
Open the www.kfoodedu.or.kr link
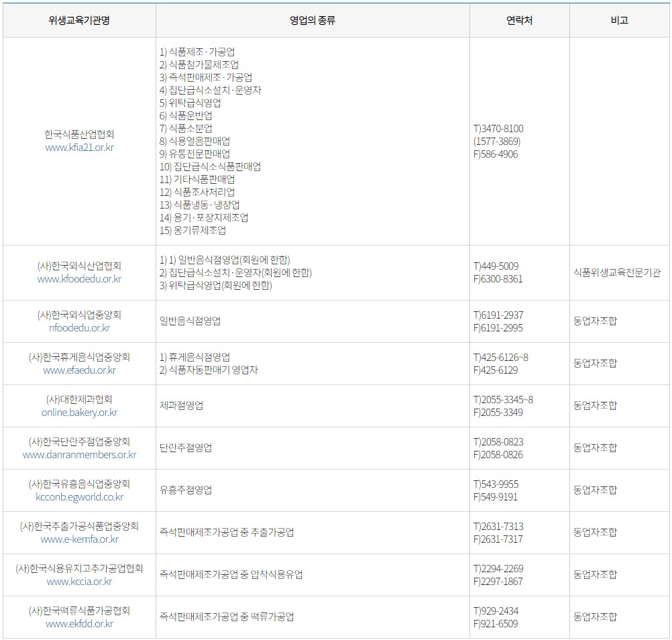[79, 279]
